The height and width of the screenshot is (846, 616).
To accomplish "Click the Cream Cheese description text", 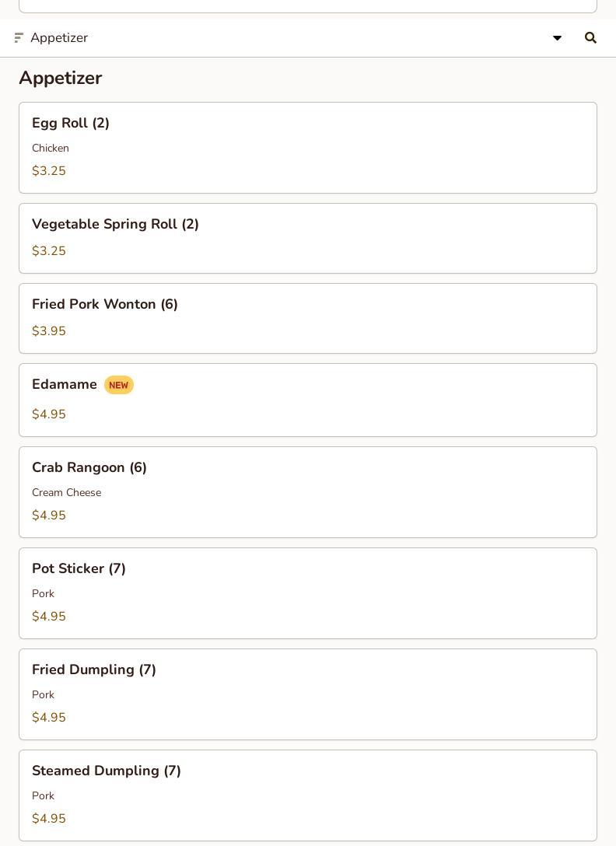I will coord(66,493).
